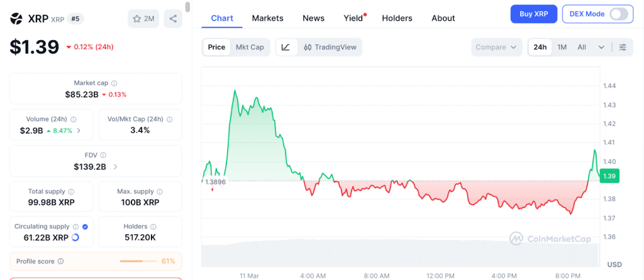Add XRP to watchlist with star button
644x280 pixels.
143,19
